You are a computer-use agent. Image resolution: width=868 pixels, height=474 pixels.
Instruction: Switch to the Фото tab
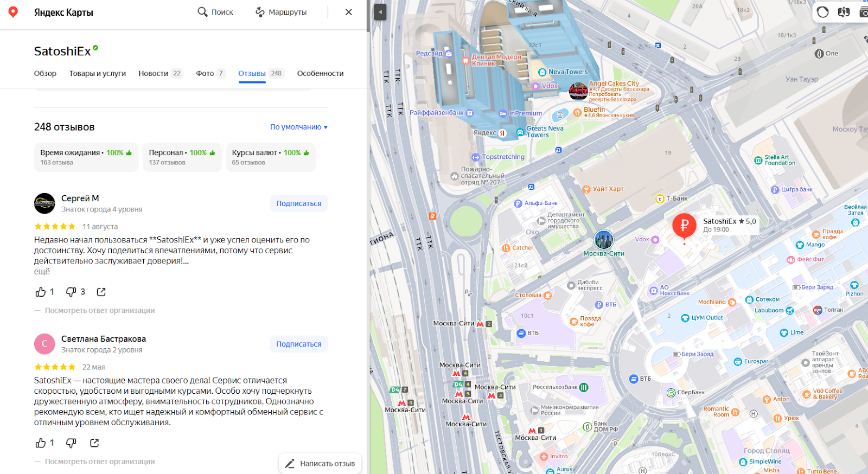pos(210,73)
